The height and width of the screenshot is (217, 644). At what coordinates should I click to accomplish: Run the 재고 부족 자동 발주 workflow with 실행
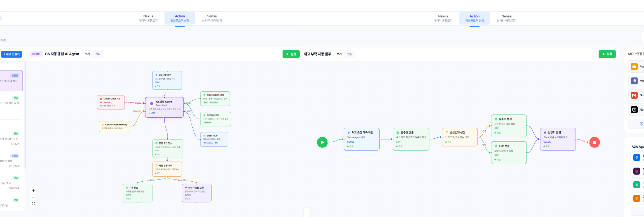607,54
